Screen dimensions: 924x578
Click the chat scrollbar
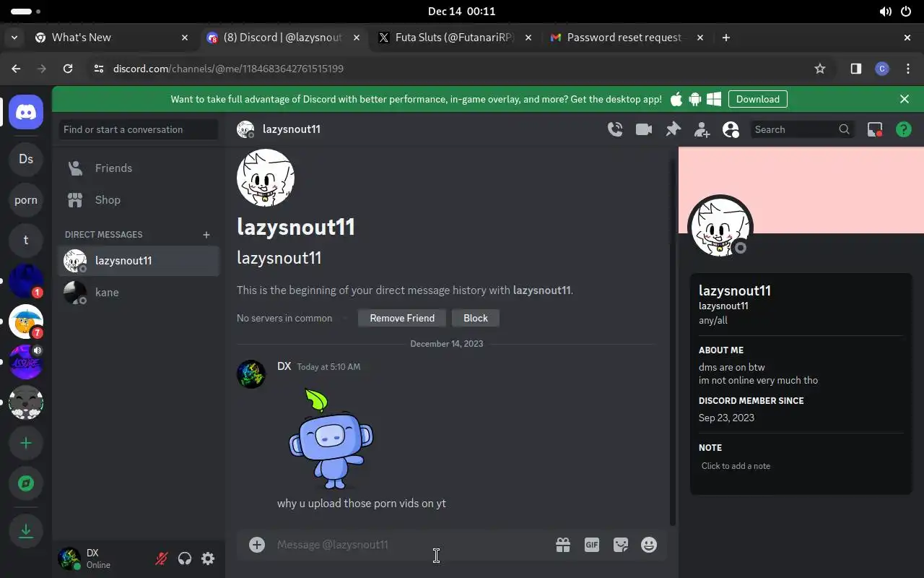pos(673,343)
